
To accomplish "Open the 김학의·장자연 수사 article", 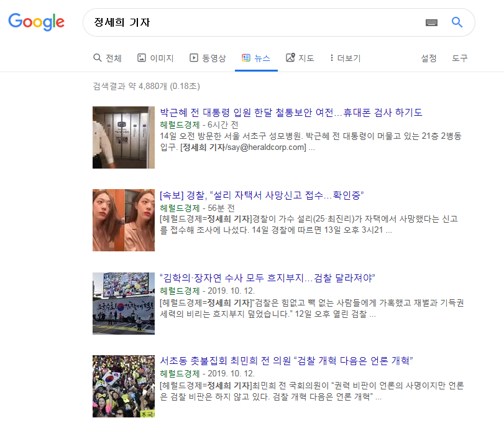I will (x=267, y=277).
